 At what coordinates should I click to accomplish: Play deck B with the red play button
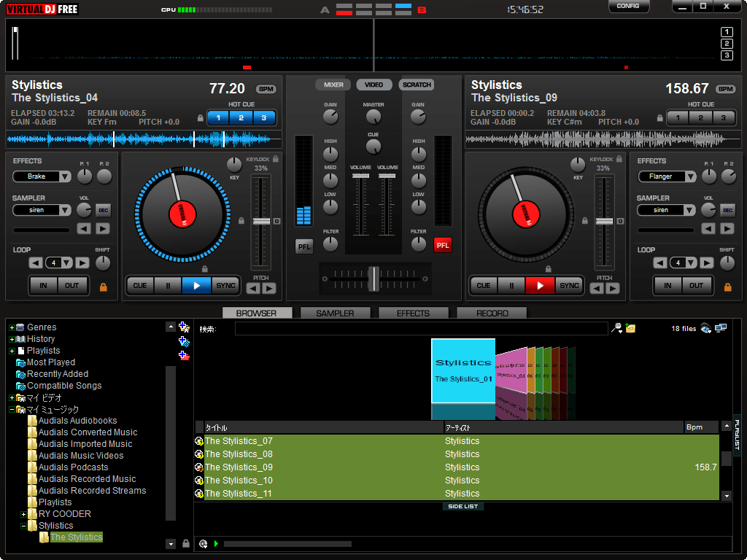540,286
